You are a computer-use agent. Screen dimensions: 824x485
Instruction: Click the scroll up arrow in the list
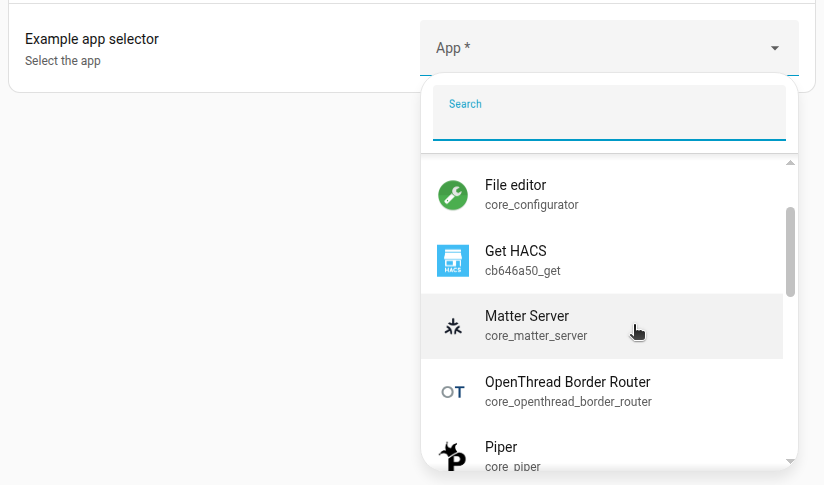click(791, 162)
